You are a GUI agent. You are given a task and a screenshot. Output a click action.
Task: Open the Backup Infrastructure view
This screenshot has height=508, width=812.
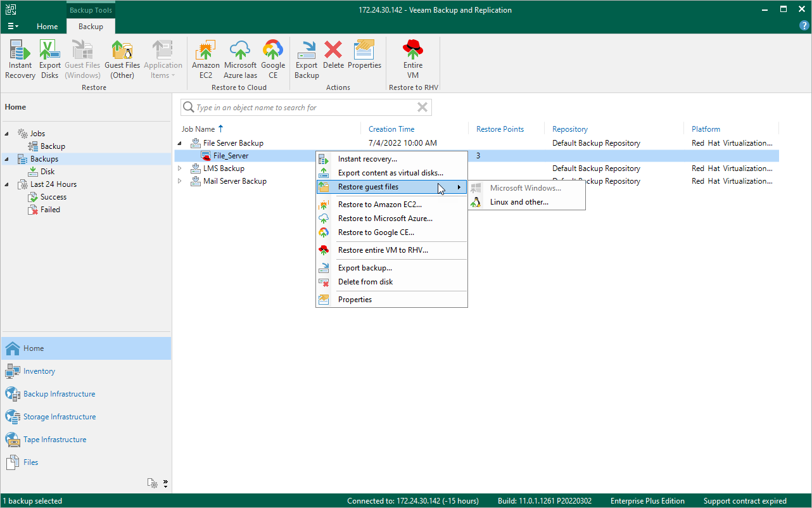click(86, 394)
